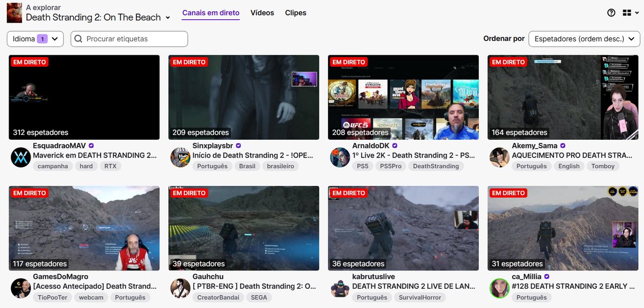Click the ArnaldoDK channel name link
Viewport: 644px width, 308px height.
point(371,146)
